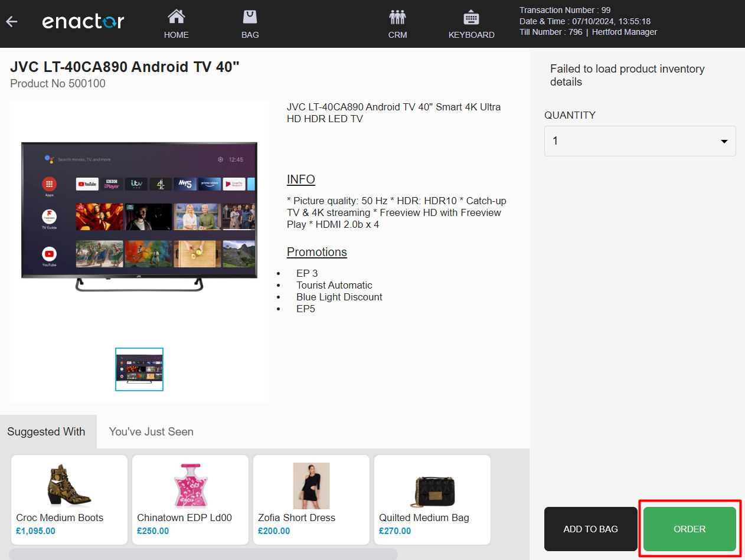745x560 pixels.
Task: Open the Croc Medium Boots card
Action: pos(69,500)
